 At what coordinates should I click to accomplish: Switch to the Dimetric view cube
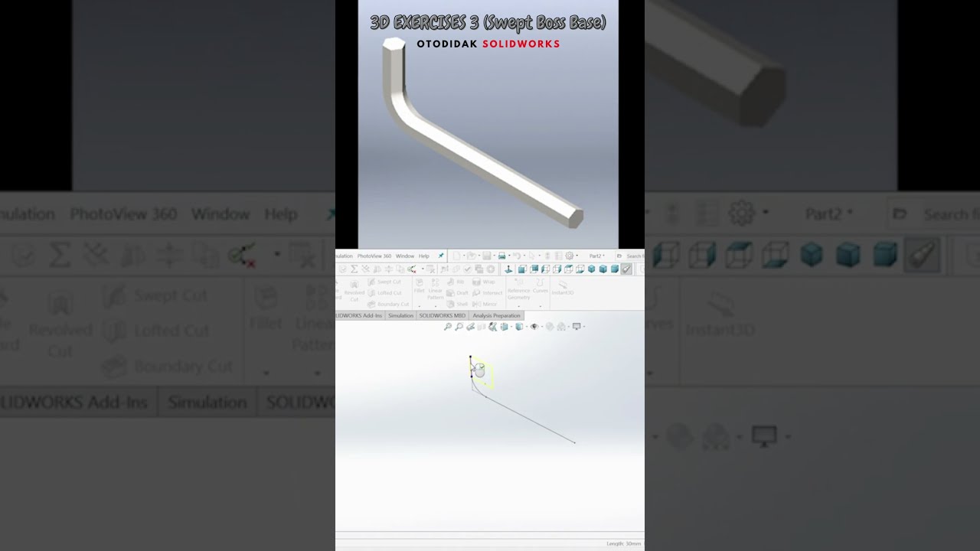pyautogui.click(x=615, y=269)
